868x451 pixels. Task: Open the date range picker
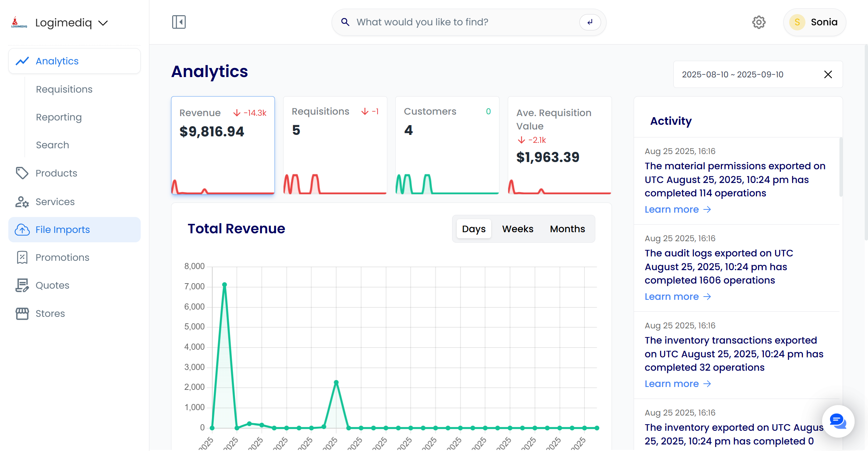732,75
